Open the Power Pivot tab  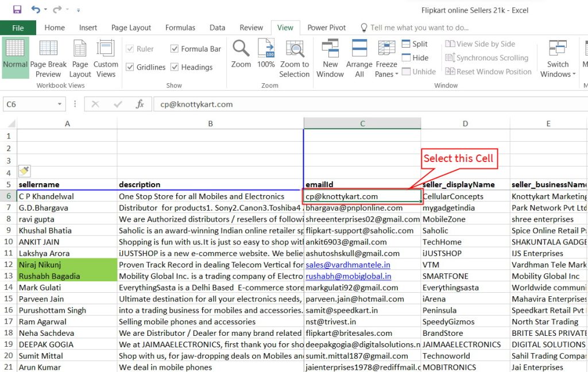327,28
